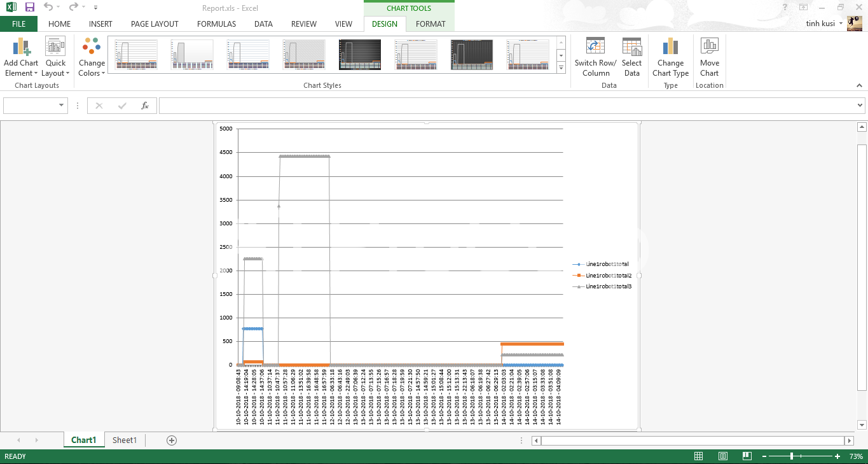The width and height of the screenshot is (868, 464).
Task: Open Change Colors palette
Action: pos(92,57)
